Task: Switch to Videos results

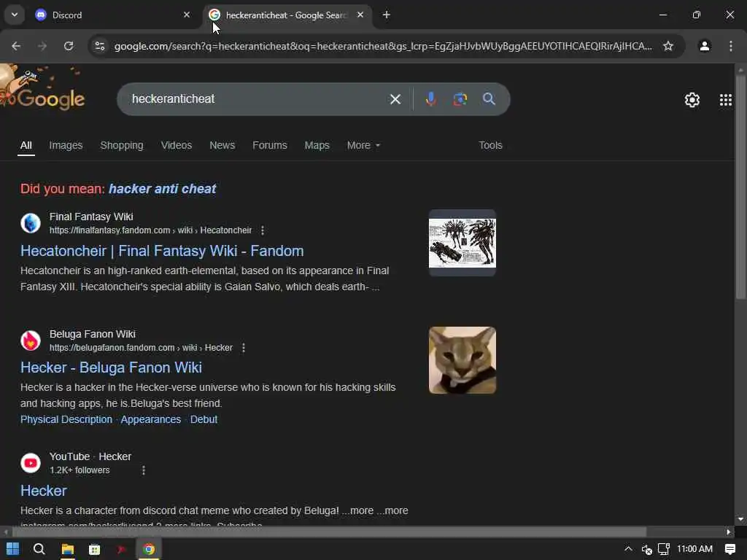Action: click(x=177, y=145)
